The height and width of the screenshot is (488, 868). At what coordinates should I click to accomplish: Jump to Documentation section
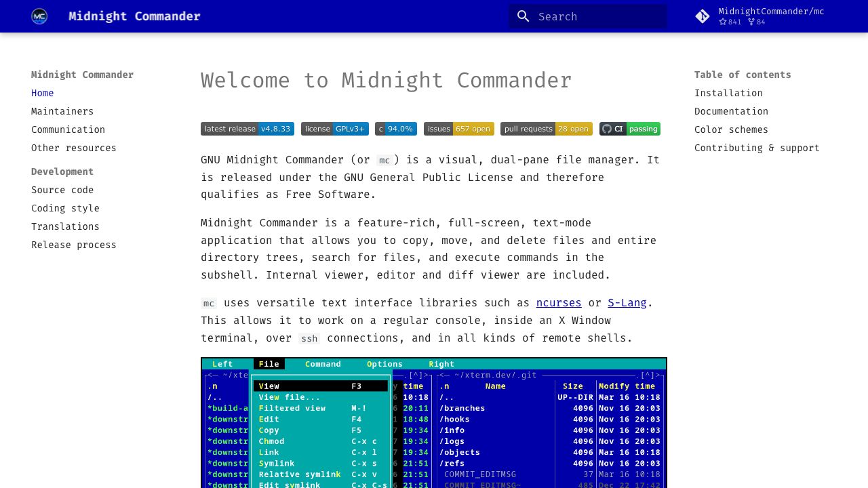click(731, 111)
